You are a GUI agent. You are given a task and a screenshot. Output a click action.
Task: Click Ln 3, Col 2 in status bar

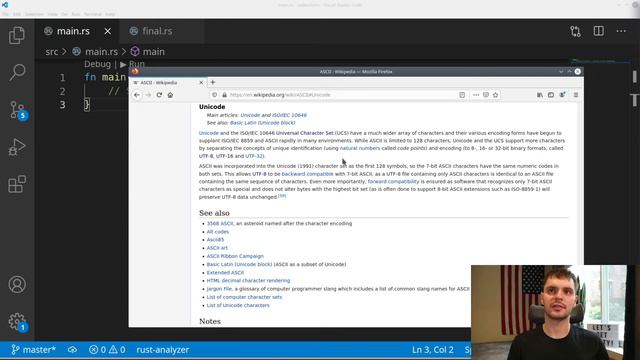[x=433, y=350]
